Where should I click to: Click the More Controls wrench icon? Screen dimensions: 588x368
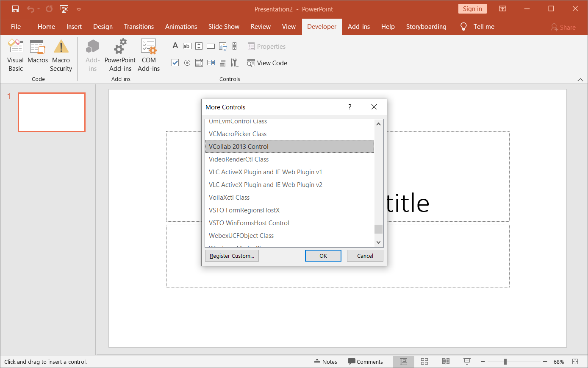click(234, 63)
